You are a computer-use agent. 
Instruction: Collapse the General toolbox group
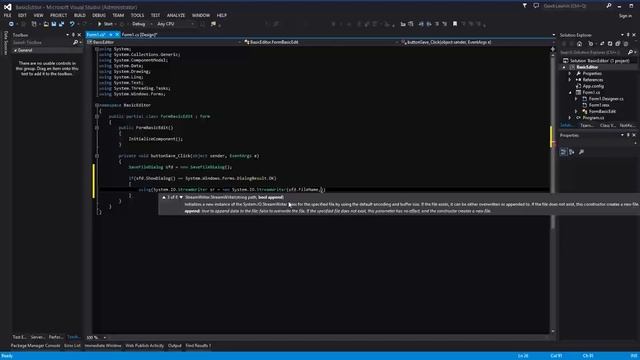tap(16, 50)
